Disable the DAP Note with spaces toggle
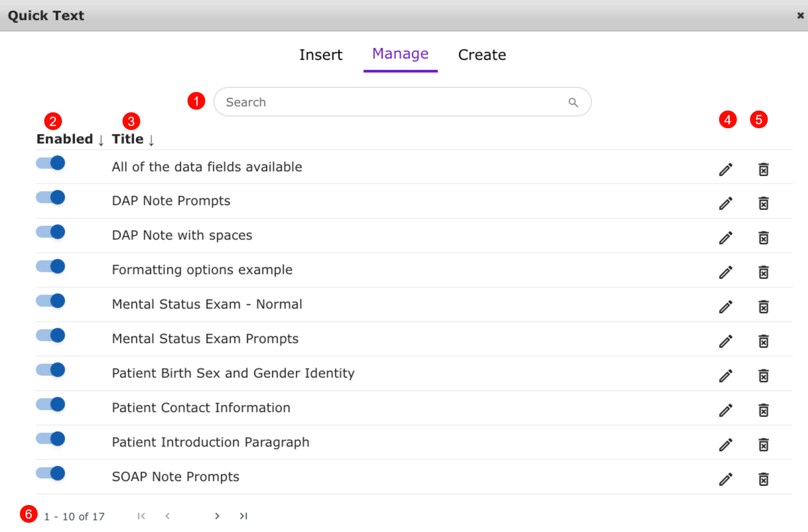Image resolution: width=808 pixels, height=532 pixels. point(50,232)
